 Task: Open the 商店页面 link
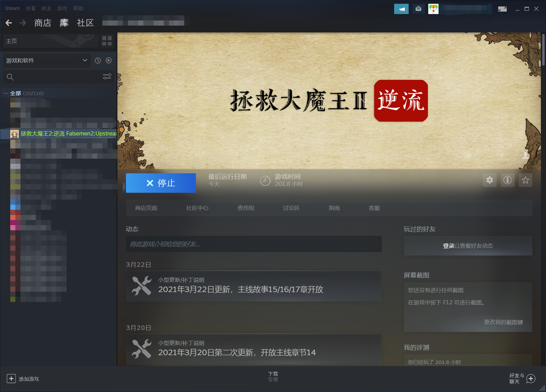(x=146, y=208)
